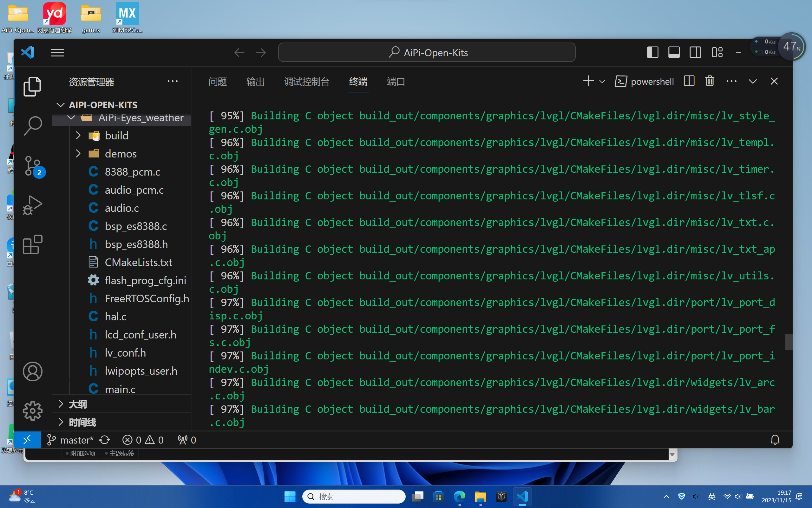Toggle the secondary side bar layout icon
This screenshot has height=508, width=812.
pos(695,52)
